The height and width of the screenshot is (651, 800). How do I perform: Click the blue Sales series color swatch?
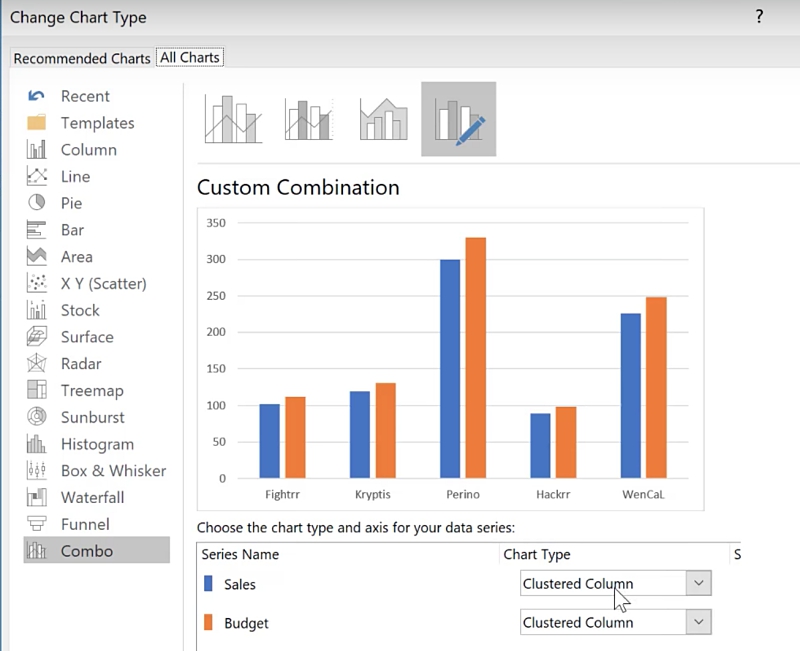pos(208,584)
